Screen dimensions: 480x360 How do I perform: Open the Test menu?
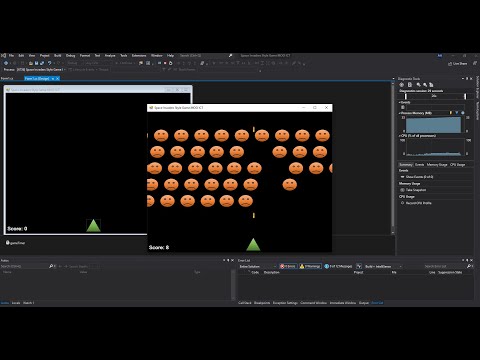(97, 55)
